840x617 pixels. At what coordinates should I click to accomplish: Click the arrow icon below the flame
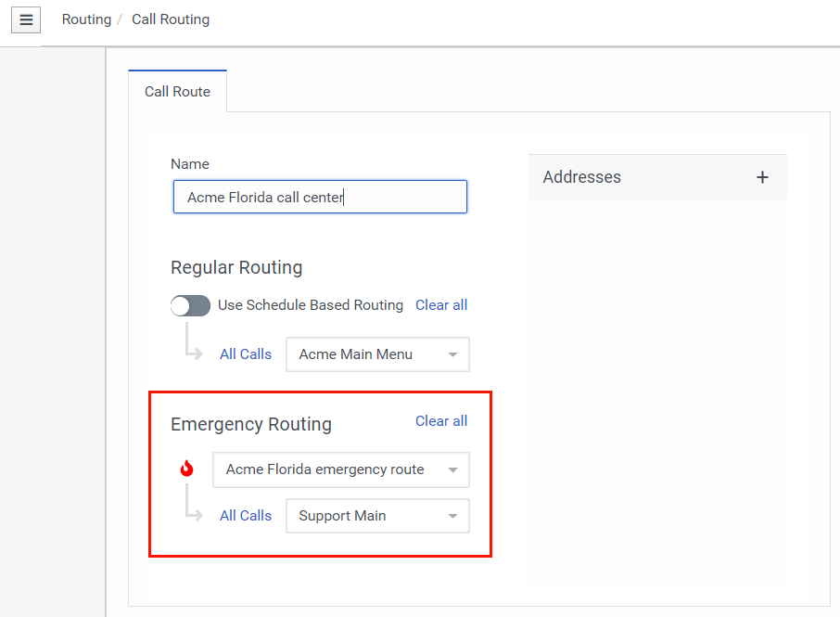194,506
